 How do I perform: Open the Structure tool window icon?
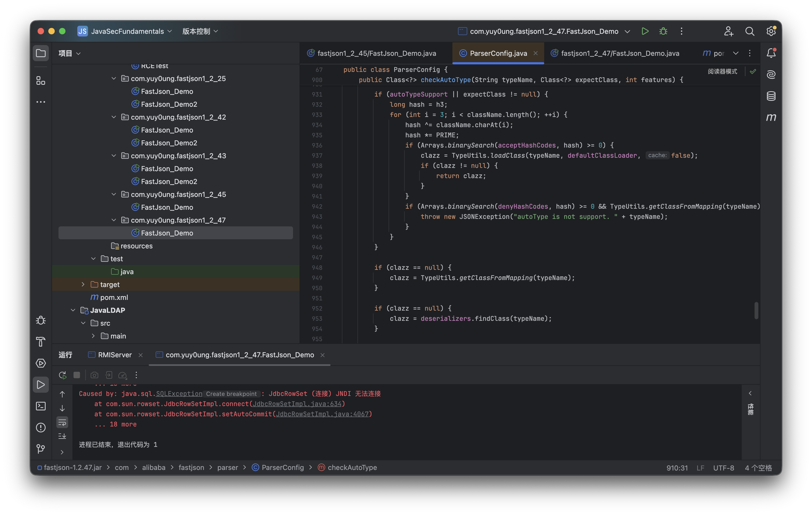coord(41,80)
